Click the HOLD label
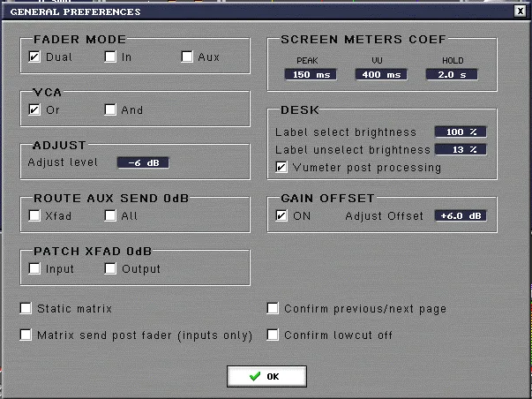This screenshot has width=532, height=399. point(453,60)
